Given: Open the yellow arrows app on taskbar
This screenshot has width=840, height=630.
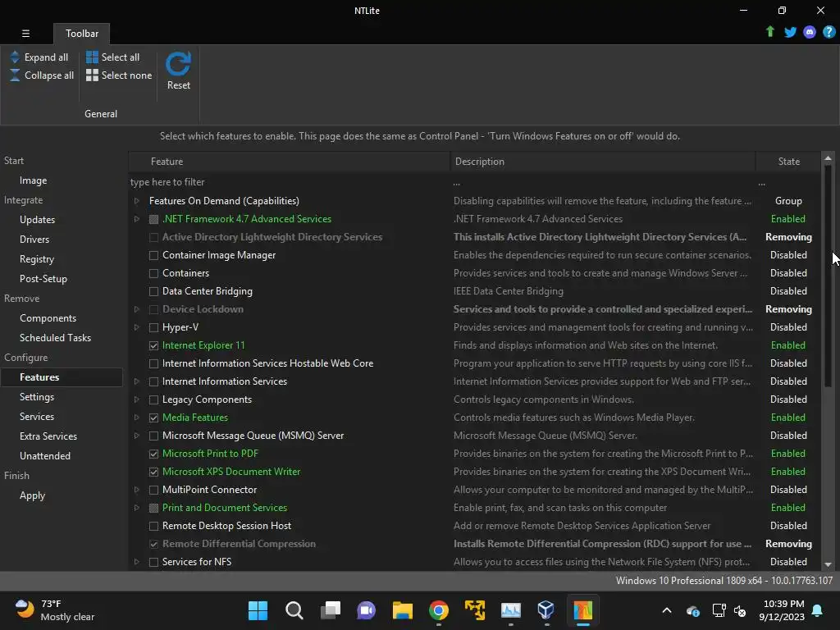Looking at the screenshot, I should [475, 610].
